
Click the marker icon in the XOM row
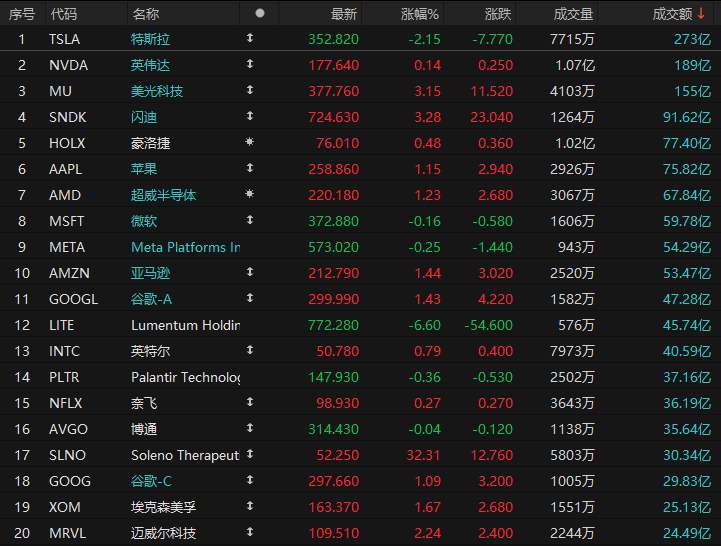[250, 506]
